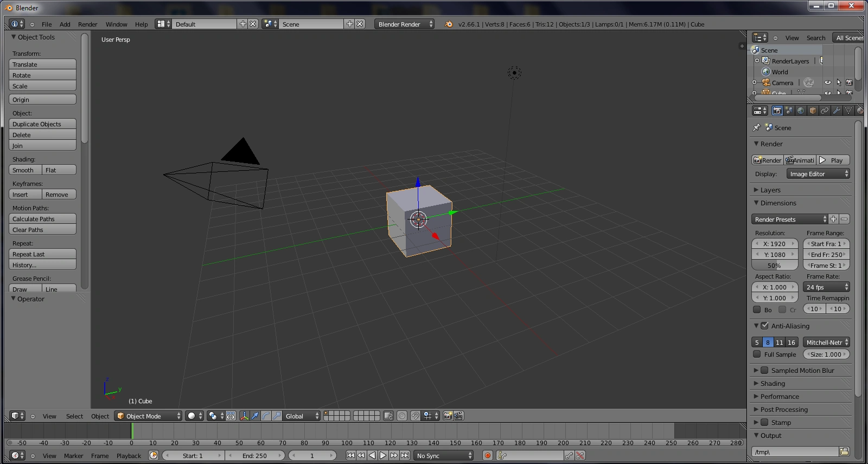Open the Image Editor display dropdown
Image resolution: width=868 pixels, height=464 pixels.
818,174
